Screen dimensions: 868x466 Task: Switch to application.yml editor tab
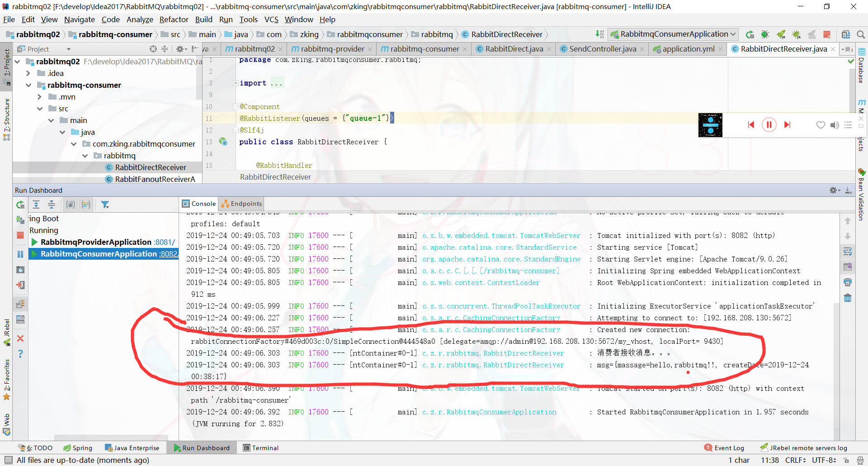689,49
